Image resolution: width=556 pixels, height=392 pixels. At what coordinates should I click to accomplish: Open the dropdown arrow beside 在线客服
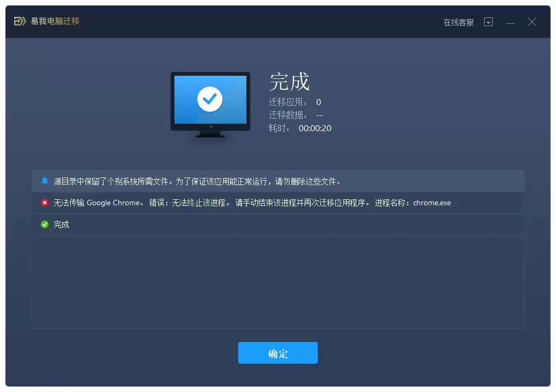click(x=488, y=22)
